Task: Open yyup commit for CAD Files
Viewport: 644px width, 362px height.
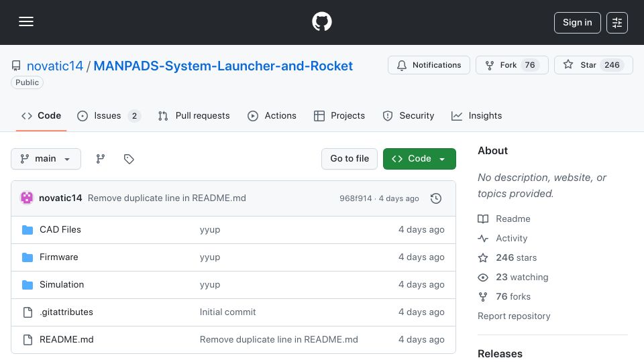Action: [210, 230]
